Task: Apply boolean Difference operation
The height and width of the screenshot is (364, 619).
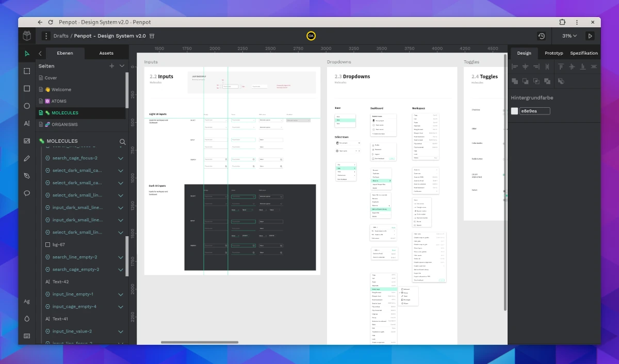Action: click(526, 81)
